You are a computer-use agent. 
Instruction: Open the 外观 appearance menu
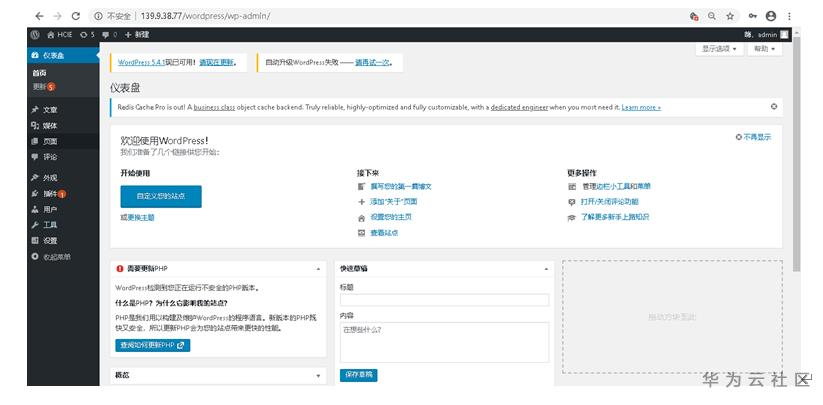tap(63, 178)
